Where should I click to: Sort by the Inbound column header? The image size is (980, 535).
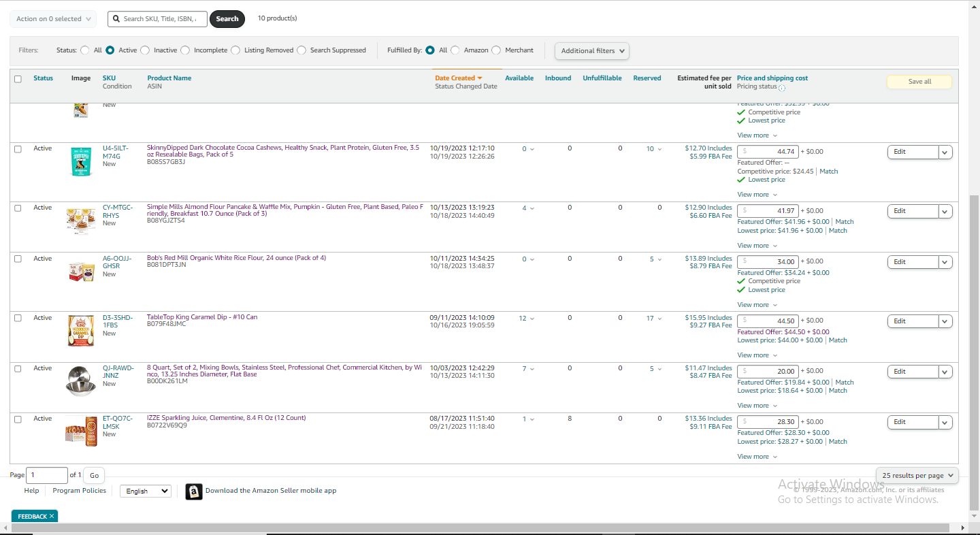click(x=558, y=78)
